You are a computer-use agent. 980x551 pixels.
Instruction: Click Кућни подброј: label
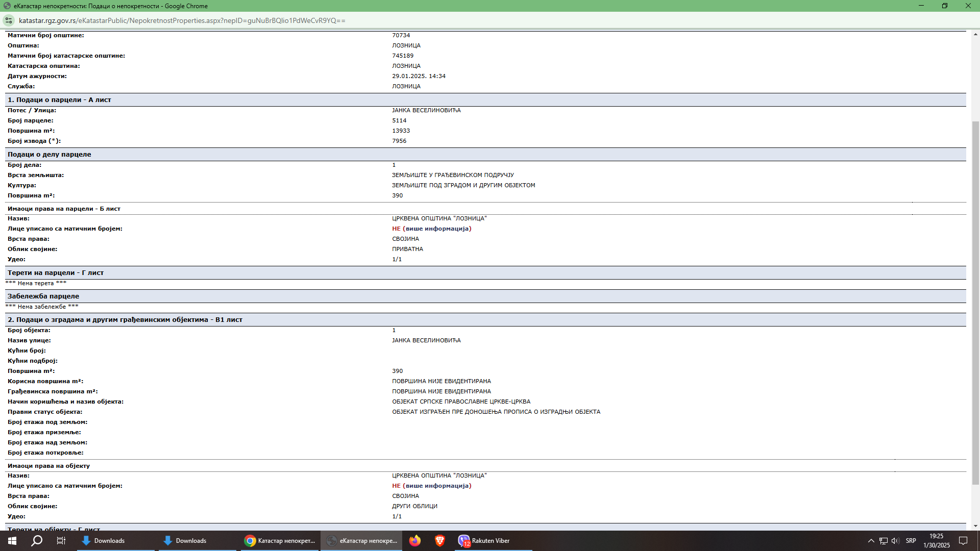[33, 361]
